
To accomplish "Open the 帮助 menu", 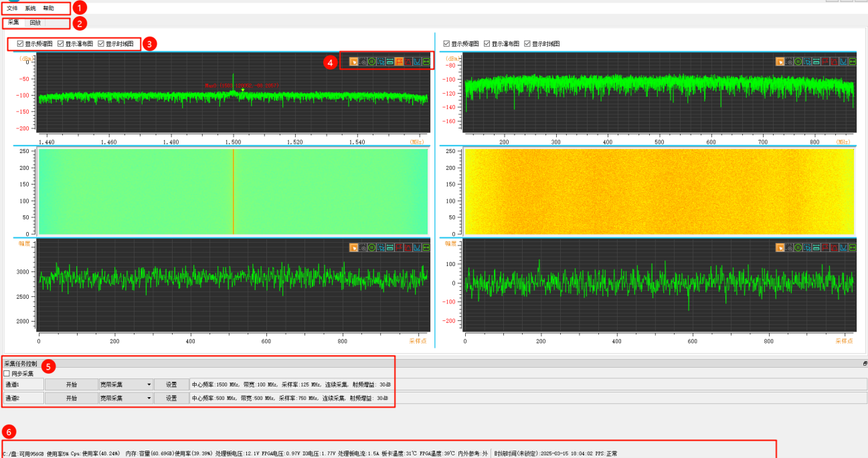I will tap(48, 8).
